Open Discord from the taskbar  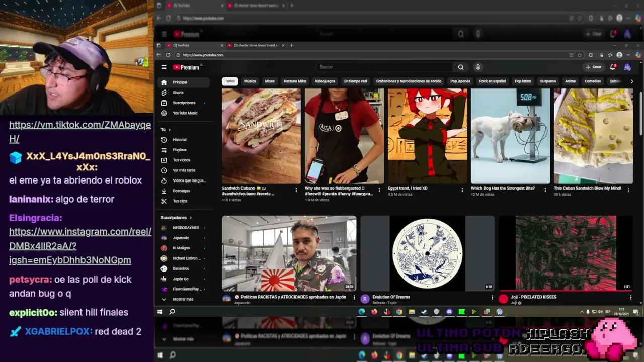point(449,312)
